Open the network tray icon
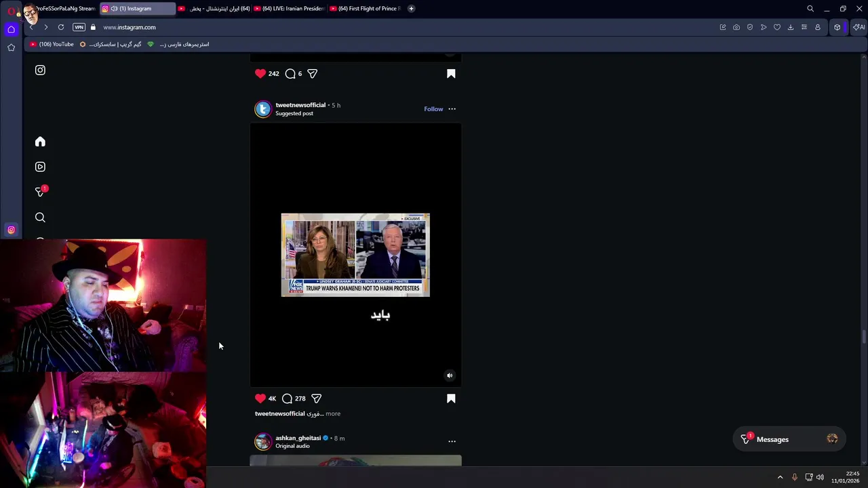Screen dimensions: 868x488 (809, 477)
